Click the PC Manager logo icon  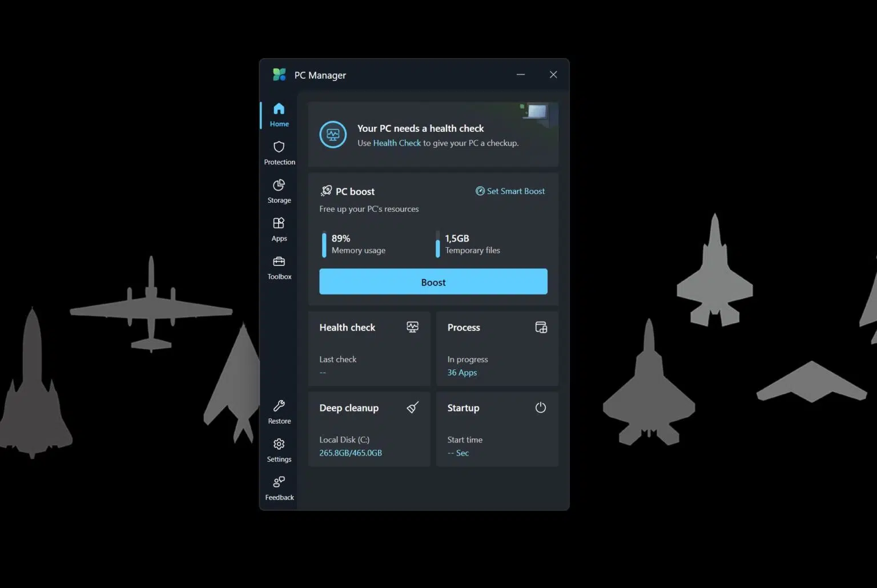(279, 75)
